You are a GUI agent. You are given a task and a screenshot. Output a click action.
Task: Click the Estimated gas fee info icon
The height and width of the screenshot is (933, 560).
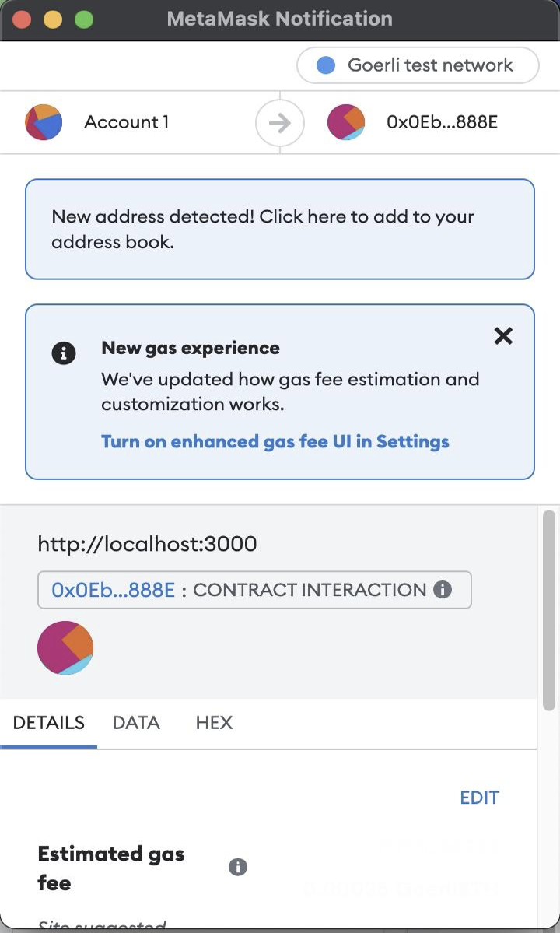[238, 867]
